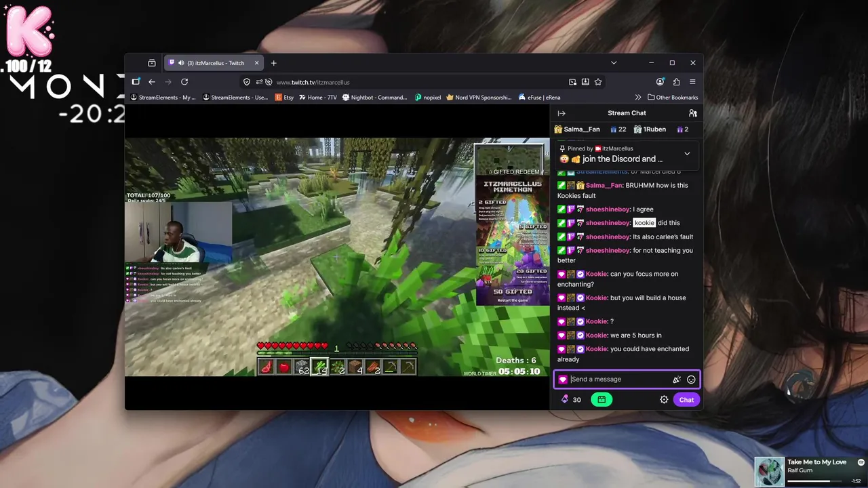Expand the list all tabs chevron
This screenshot has height=488, width=868.
(x=614, y=63)
